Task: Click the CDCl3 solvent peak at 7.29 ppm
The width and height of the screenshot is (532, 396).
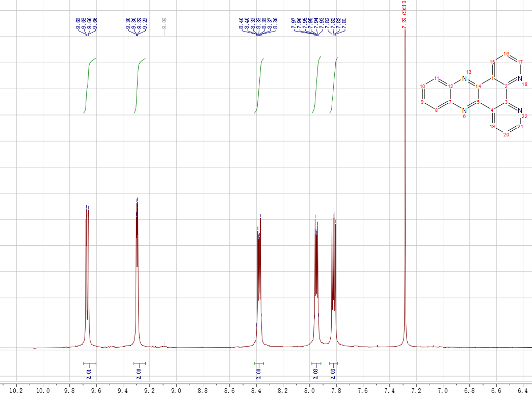Action: 405,204
